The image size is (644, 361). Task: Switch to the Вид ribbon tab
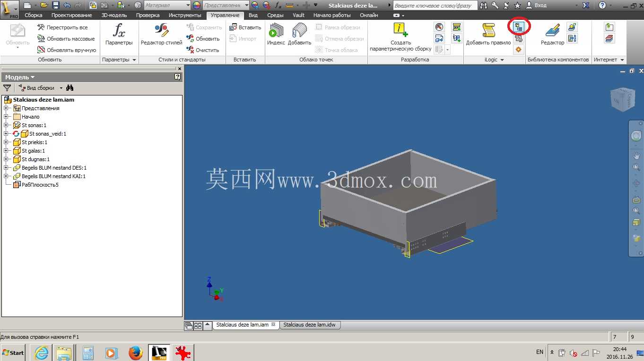coord(253,15)
